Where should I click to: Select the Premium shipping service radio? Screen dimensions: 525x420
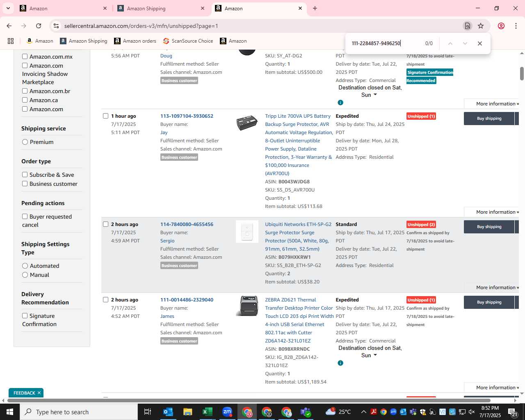click(x=25, y=142)
